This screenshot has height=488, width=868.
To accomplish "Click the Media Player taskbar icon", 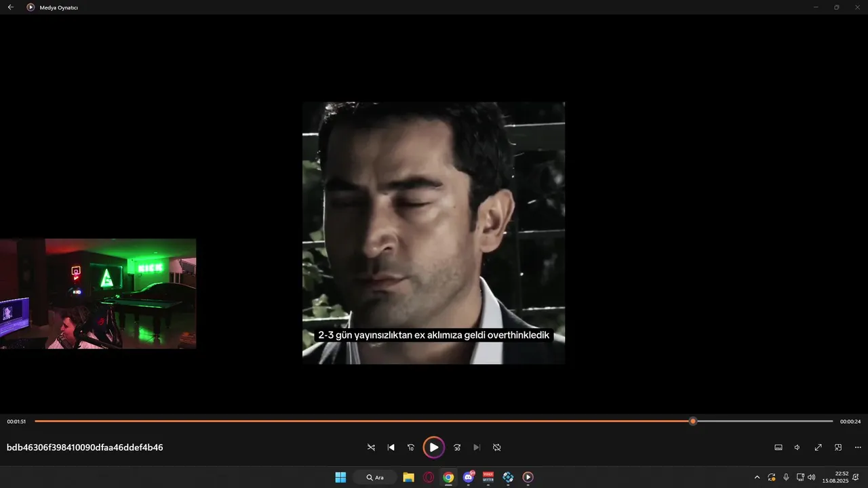I will pyautogui.click(x=528, y=477).
